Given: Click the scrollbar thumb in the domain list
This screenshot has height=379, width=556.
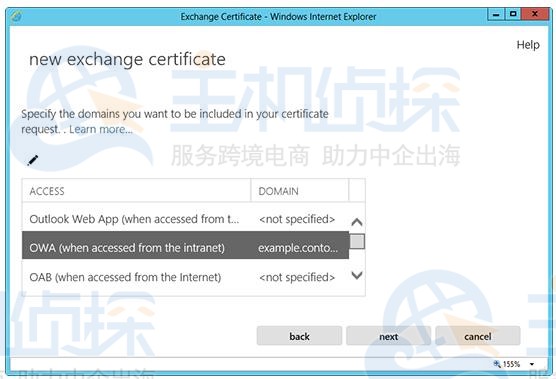Looking at the screenshot, I should click(x=357, y=241).
